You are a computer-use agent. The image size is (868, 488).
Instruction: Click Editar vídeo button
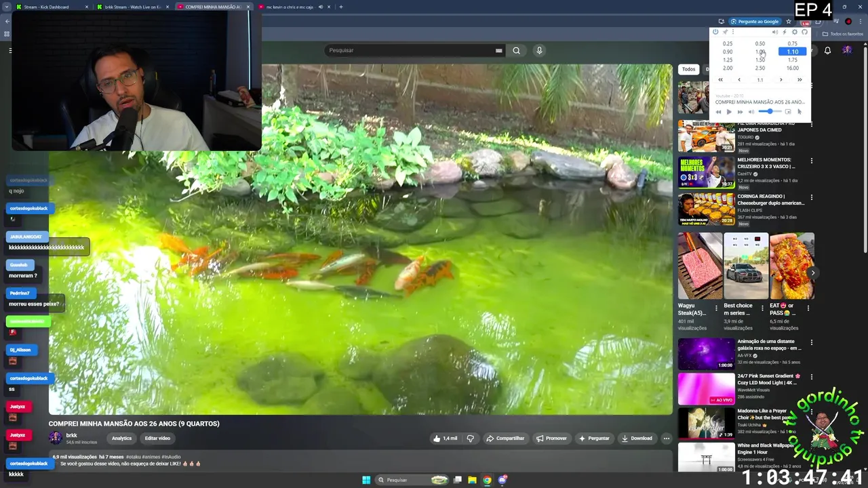click(x=157, y=439)
